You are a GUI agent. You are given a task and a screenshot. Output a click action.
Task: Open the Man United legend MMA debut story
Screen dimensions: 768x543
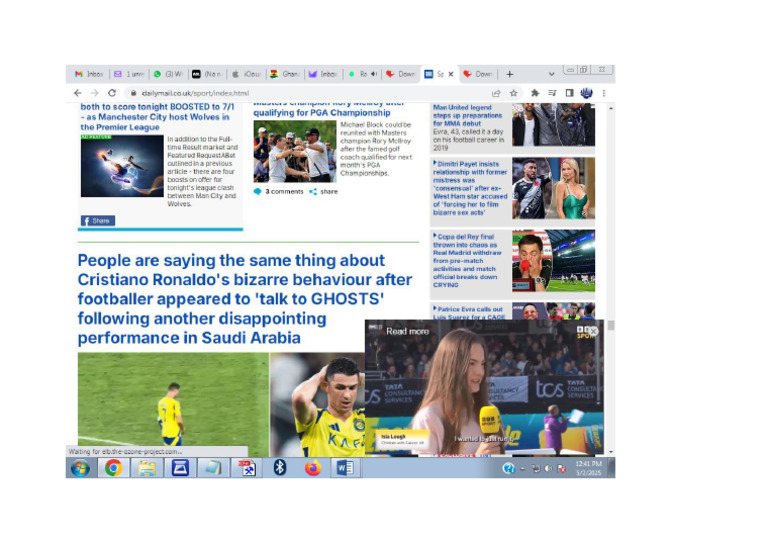(468, 116)
